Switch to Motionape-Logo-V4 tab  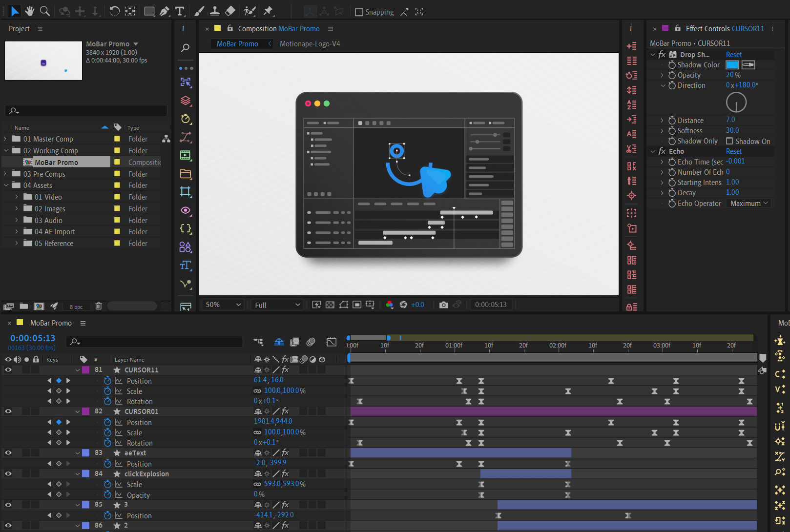(x=310, y=44)
